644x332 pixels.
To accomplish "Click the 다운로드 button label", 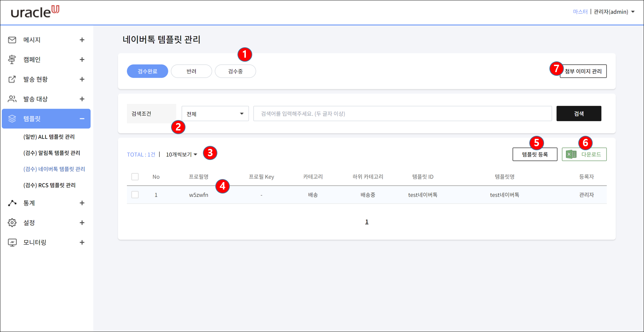I will click(591, 154).
